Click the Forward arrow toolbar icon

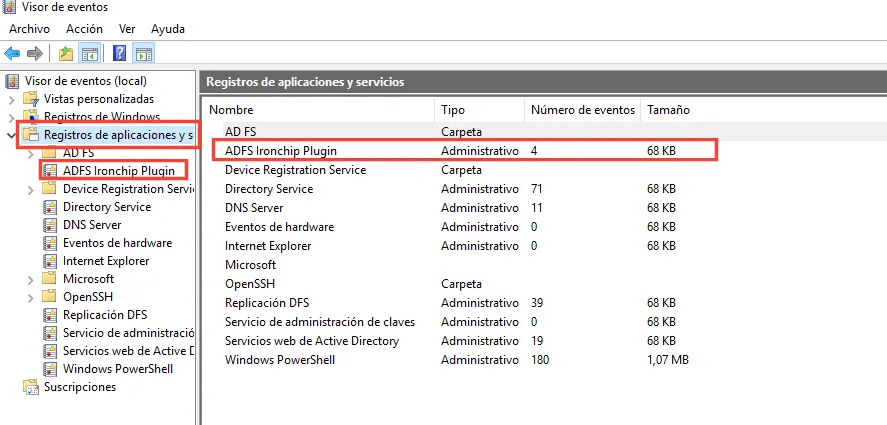tap(35, 54)
